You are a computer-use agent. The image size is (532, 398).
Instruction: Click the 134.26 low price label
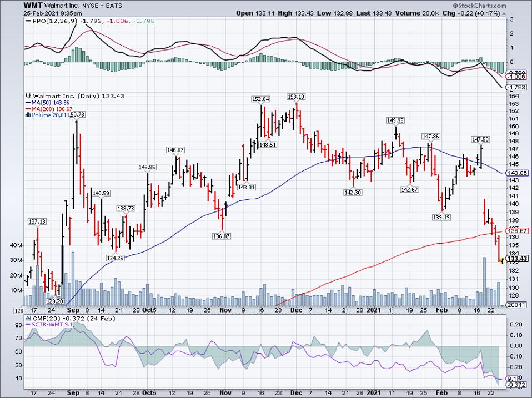pyautogui.click(x=116, y=258)
